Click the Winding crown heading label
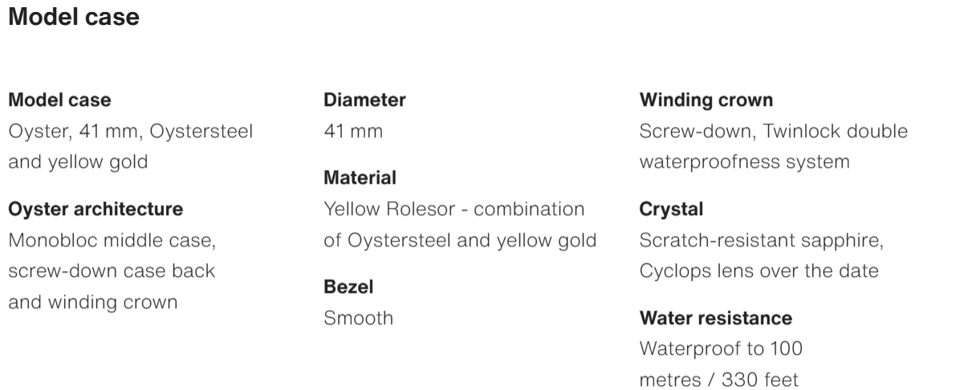The image size is (980, 390). coord(706,100)
